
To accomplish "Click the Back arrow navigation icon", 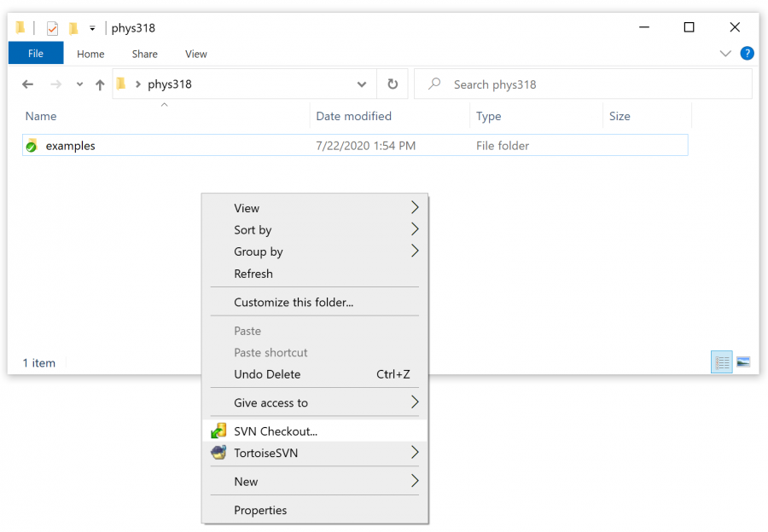I will pos(27,84).
